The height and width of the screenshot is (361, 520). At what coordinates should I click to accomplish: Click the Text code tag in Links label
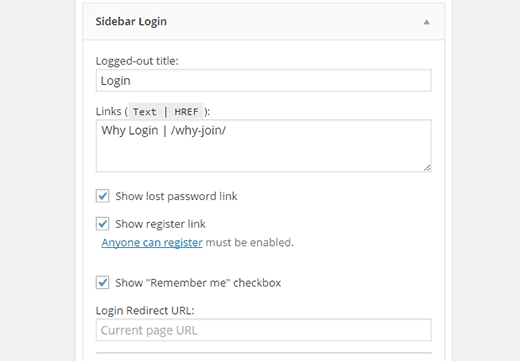tap(145, 112)
